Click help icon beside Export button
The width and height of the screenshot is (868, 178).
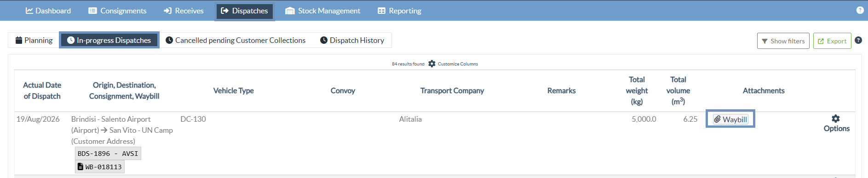point(858,40)
